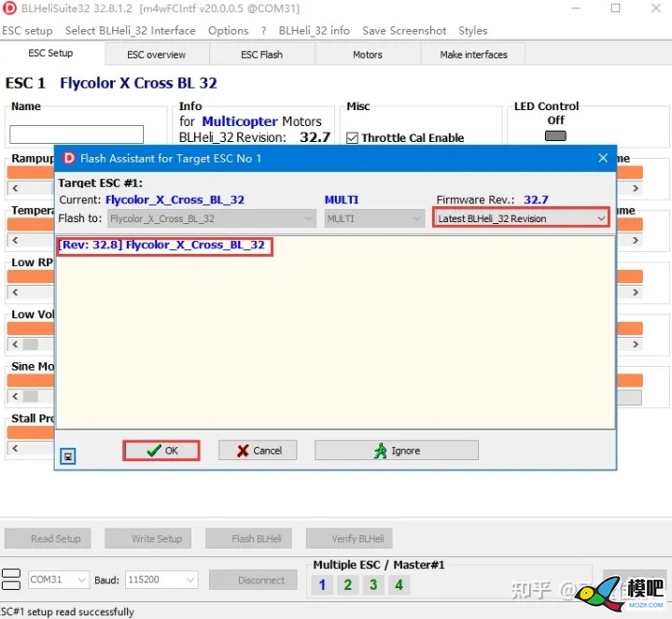Switch to the ESC Setup tab
This screenshot has height=619, width=672.
pos(50,53)
